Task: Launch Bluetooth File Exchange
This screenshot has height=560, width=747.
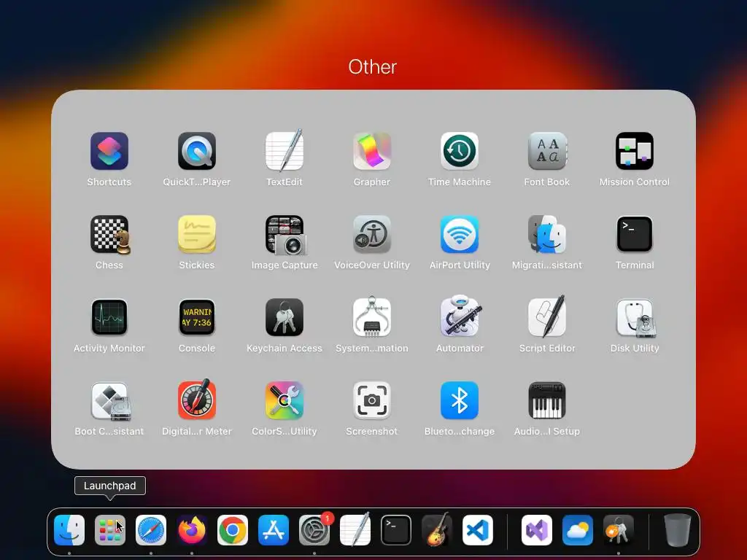Action: pyautogui.click(x=460, y=400)
